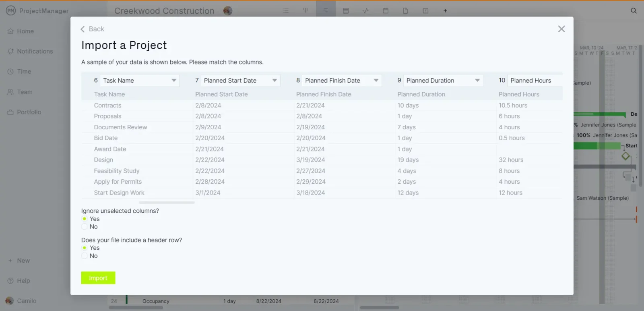Go back with the Back arrow
644x311 pixels.
coord(92,29)
